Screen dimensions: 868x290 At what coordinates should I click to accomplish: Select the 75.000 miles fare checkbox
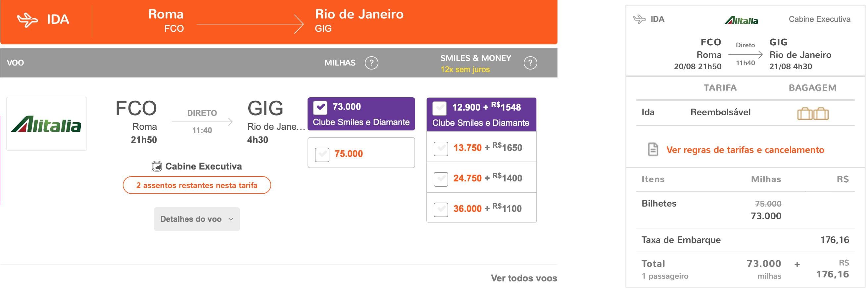coord(322,155)
